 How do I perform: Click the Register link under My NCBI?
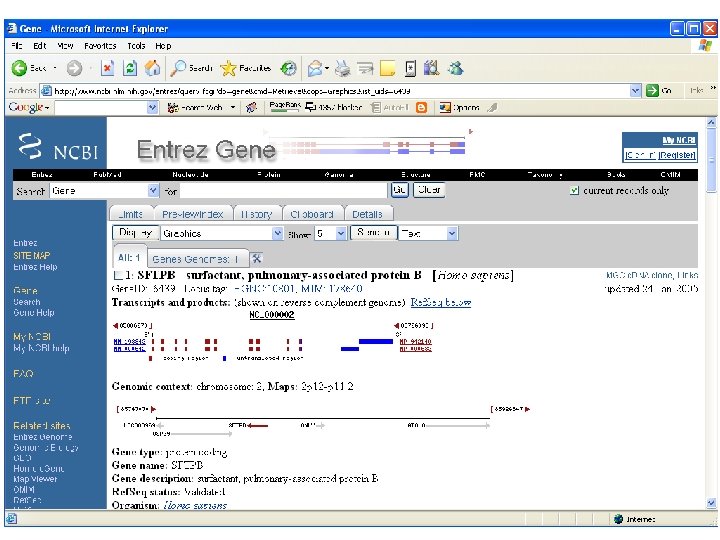tap(677, 155)
